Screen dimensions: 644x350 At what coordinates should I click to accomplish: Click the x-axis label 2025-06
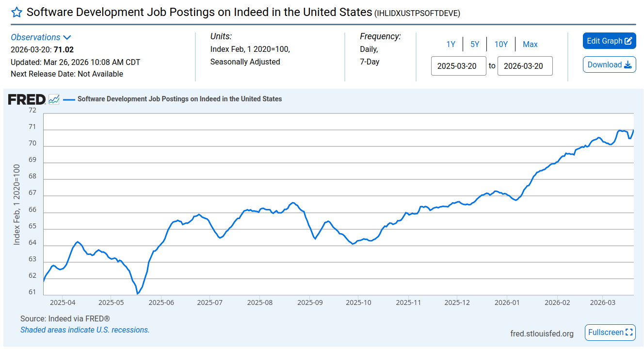tap(161, 302)
